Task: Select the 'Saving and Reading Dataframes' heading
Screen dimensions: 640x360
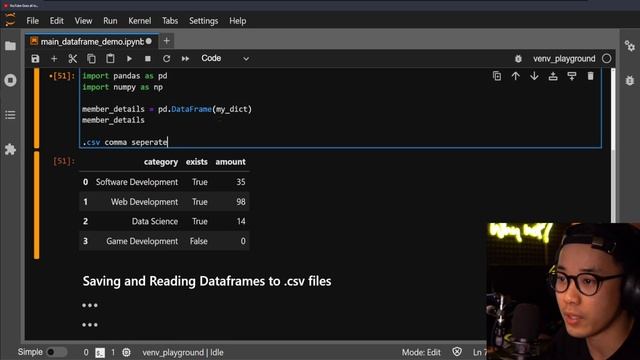Action: (207, 281)
